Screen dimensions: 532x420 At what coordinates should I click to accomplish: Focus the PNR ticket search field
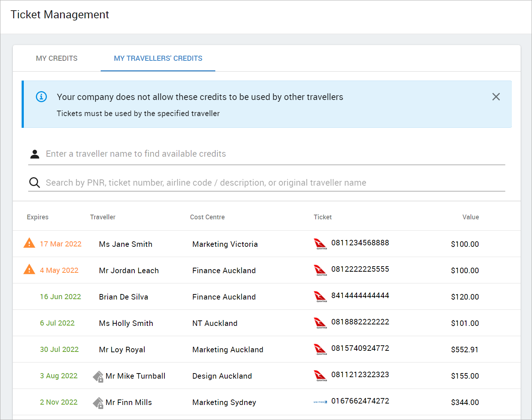coord(275,183)
